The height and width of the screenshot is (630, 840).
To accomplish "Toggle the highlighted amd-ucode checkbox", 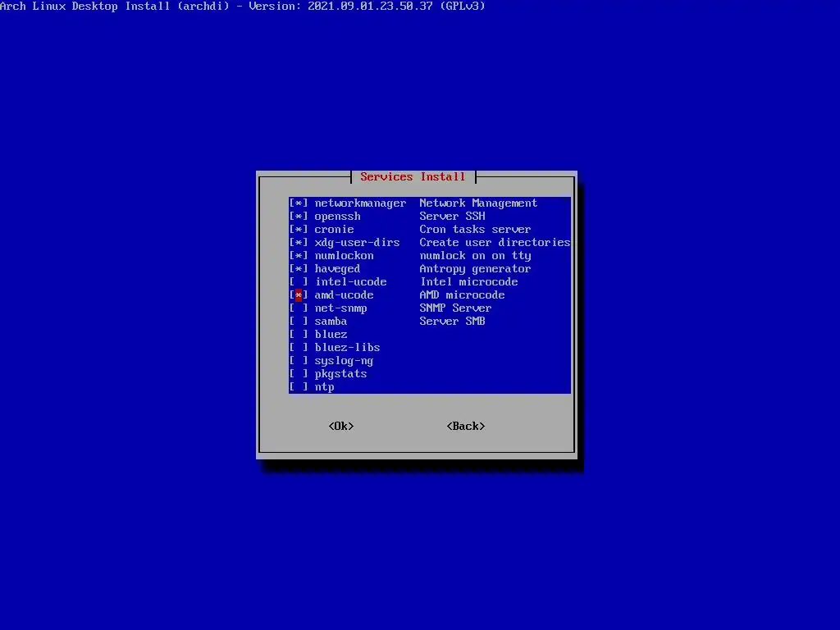I will coord(299,295).
